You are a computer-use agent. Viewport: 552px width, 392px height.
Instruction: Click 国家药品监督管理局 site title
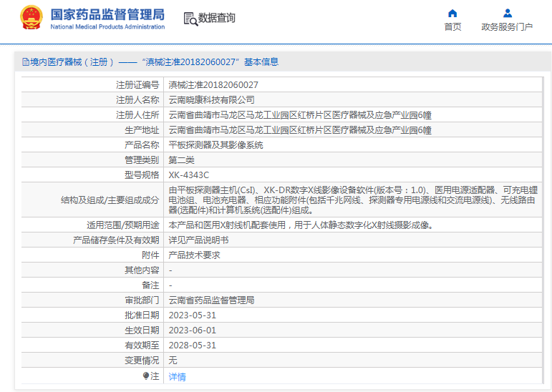107,14
